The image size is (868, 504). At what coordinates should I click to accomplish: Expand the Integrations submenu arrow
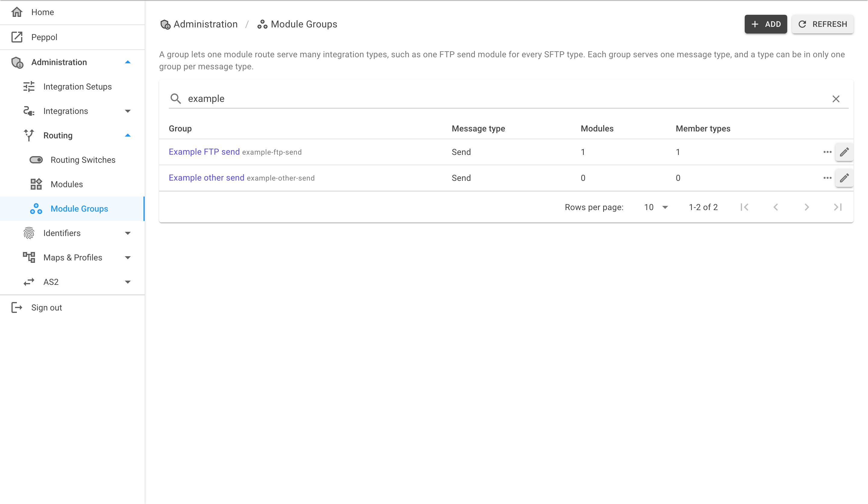point(128,111)
